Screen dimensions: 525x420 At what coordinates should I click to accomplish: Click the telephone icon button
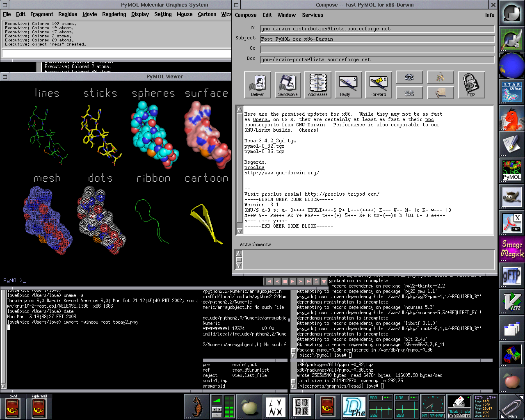point(409,77)
